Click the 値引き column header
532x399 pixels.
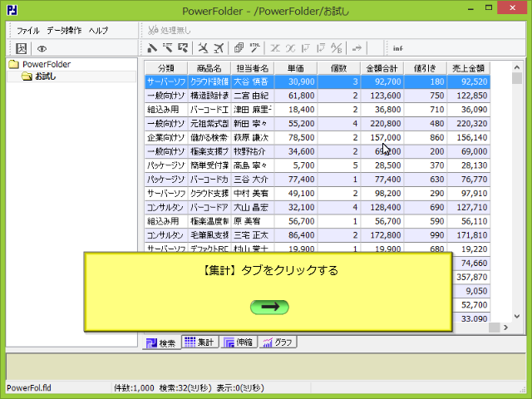425,68
